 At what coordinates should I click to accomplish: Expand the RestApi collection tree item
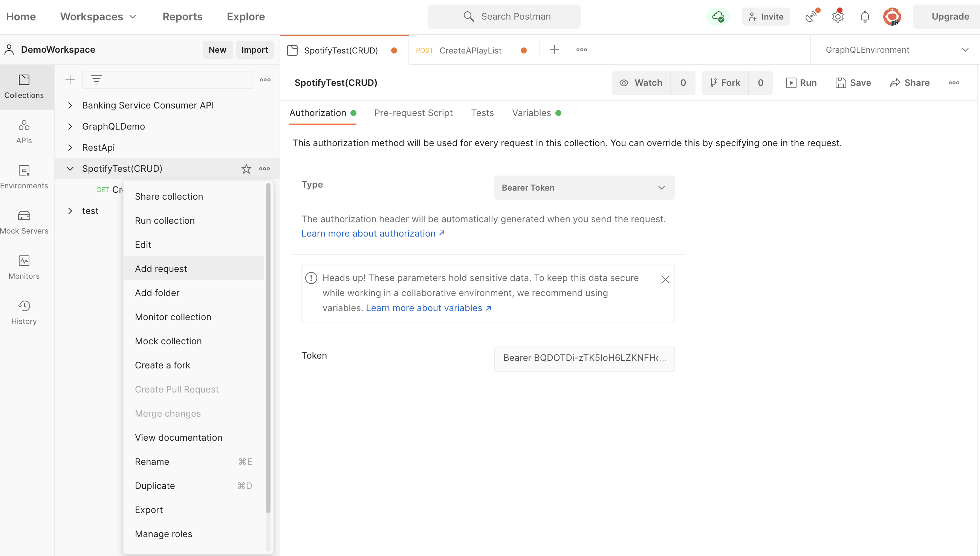pyautogui.click(x=69, y=147)
